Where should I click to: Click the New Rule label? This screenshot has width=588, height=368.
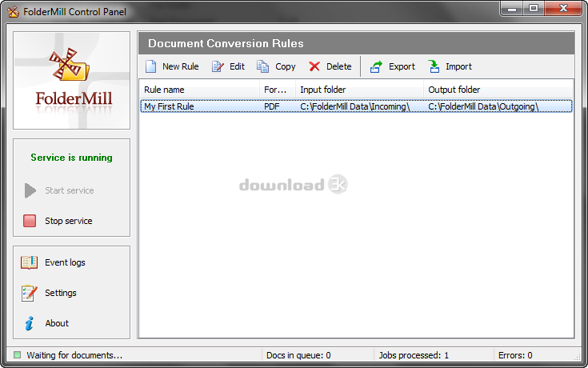click(180, 66)
